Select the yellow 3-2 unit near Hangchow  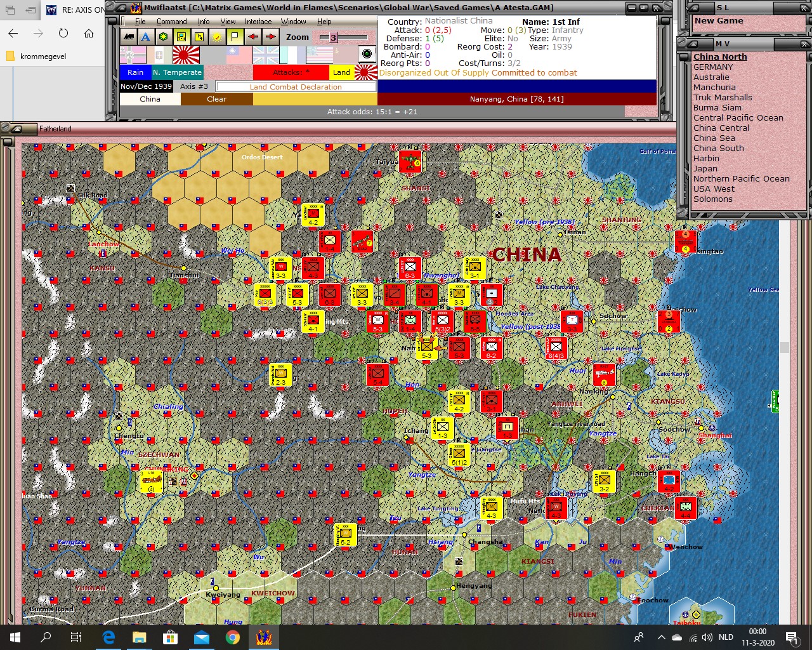pyautogui.click(x=604, y=481)
